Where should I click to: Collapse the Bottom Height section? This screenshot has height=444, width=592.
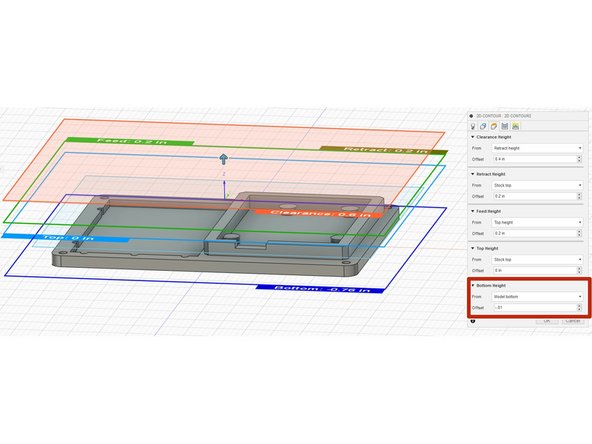tap(473, 285)
